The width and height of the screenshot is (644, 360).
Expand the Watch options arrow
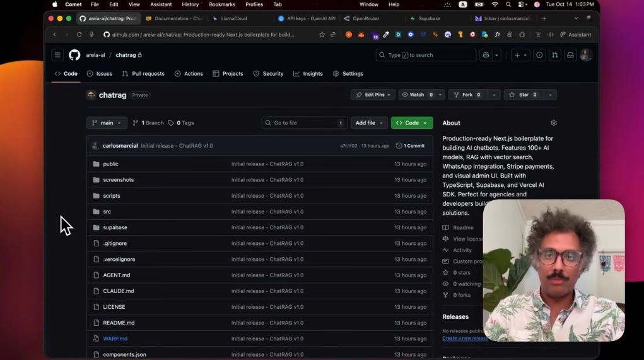[440, 95]
